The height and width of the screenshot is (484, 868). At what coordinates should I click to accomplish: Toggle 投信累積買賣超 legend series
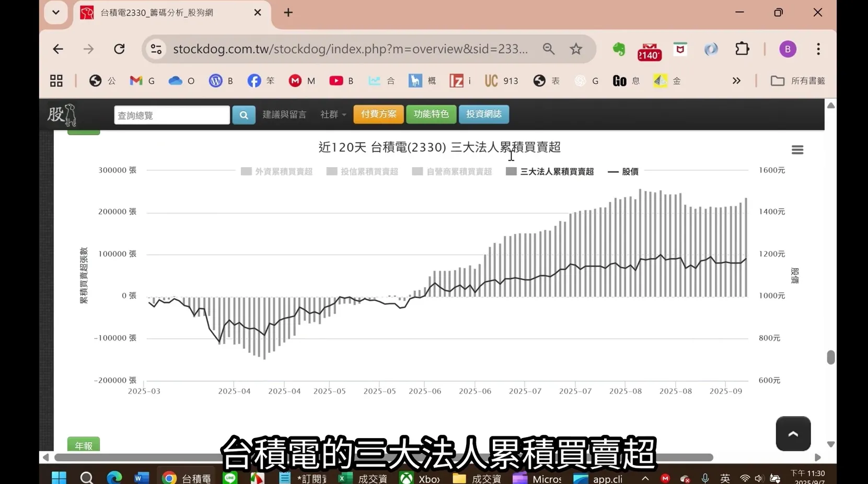click(x=362, y=172)
